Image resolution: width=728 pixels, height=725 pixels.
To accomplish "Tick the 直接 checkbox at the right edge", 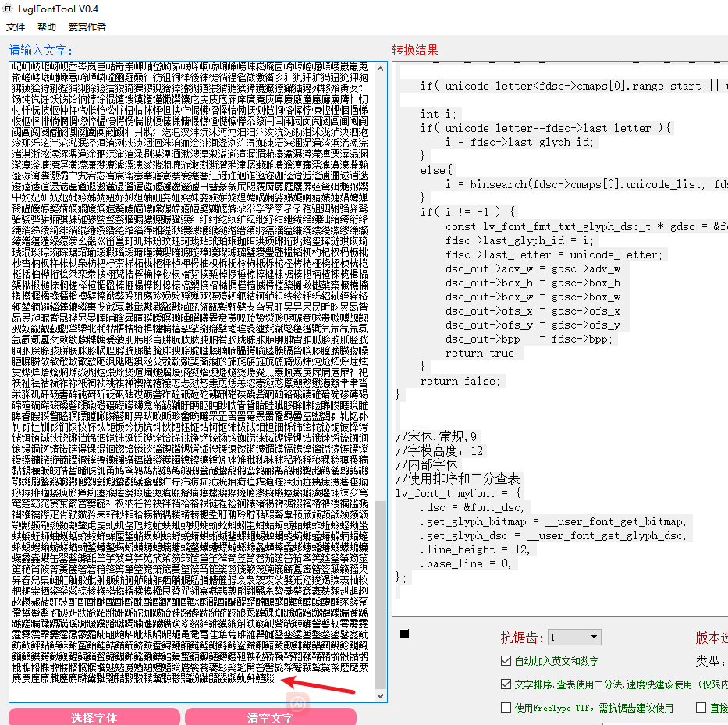I will tap(701, 707).
